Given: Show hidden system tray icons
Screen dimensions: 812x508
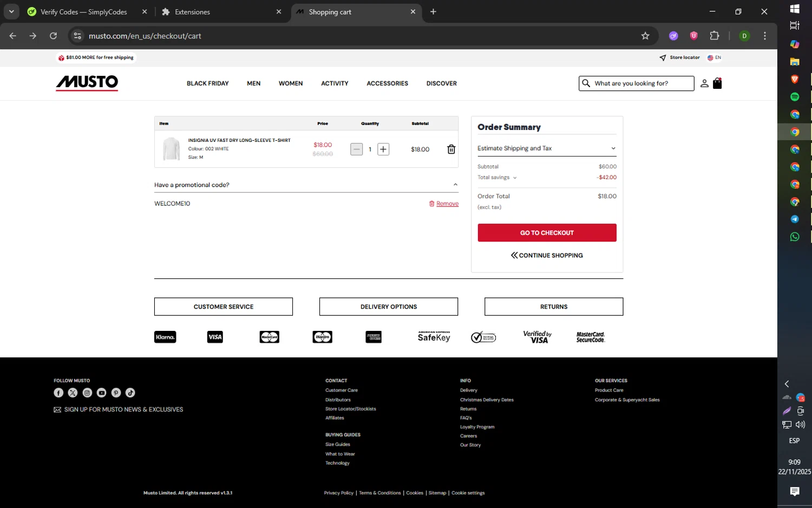Looking at the screenshot, I should (787, 384).
